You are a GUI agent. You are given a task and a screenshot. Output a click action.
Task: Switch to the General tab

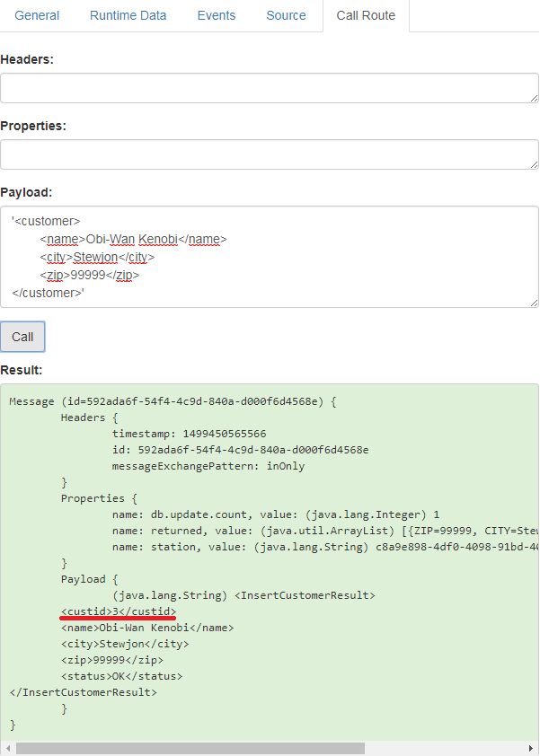[x=37, y=15]
